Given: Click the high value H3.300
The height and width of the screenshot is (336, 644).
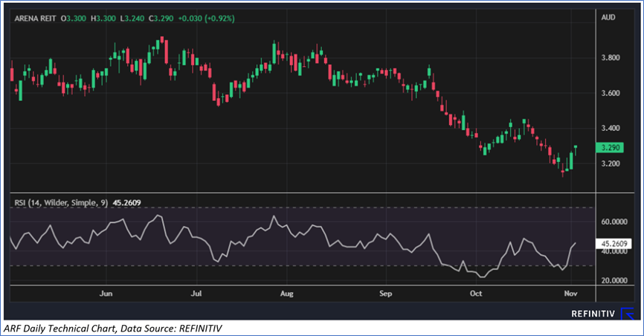Looking at the screenshot, I should (103, 19).
